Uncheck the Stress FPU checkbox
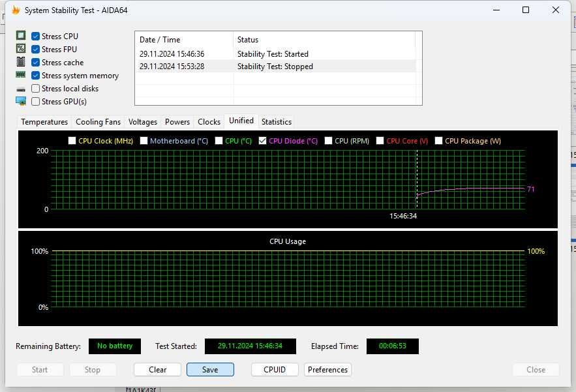Image resolution: width=576 pixels, height=392 pixels. [36, 49]
